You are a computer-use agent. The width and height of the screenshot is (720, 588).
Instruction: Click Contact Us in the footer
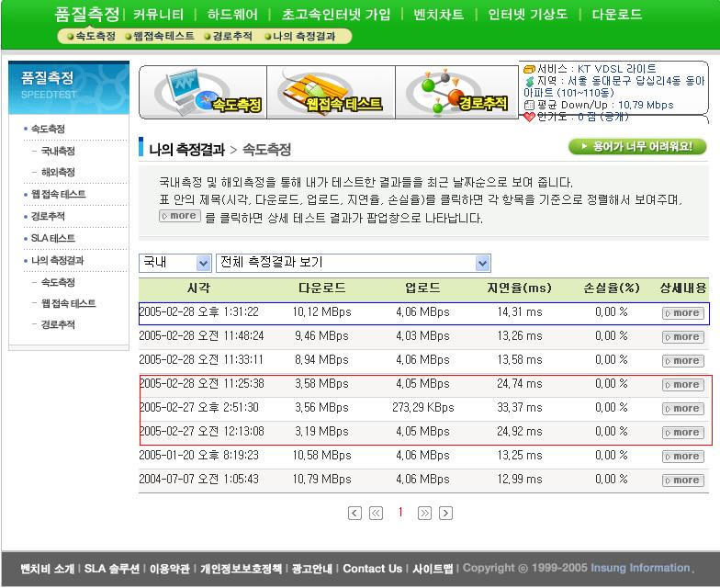tap(372, 569)
